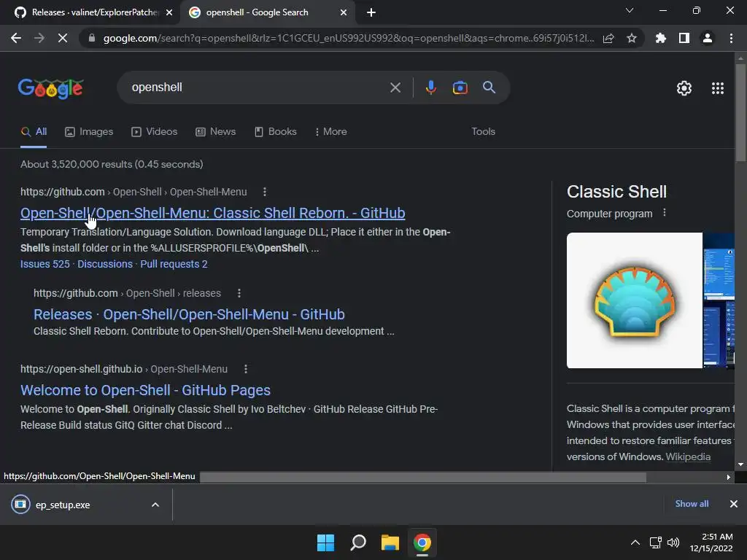View the Classic Shell seashell logo image
Viewport: 747px width, 560px height.
(634, 300)
